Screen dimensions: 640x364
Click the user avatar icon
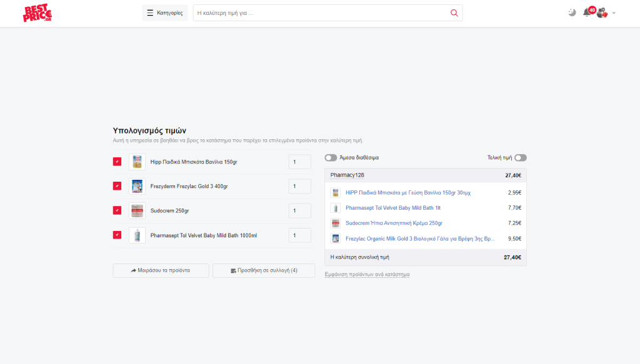[602, 13]
